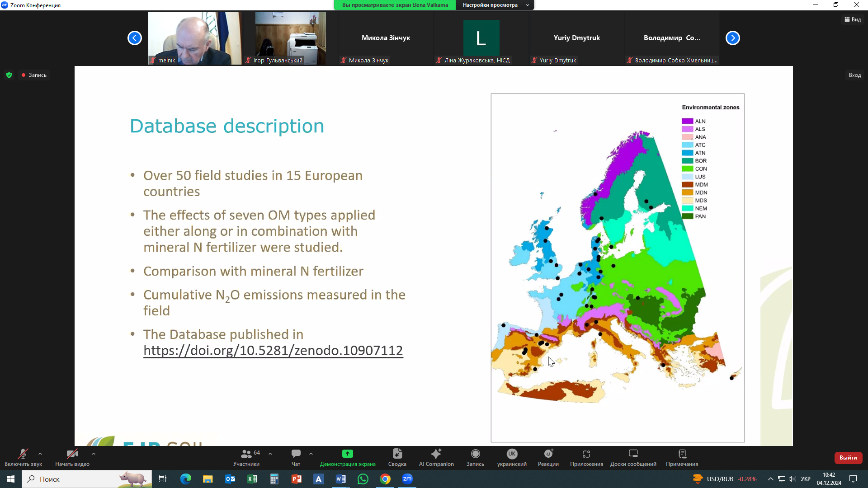Expand the Настройки просмотра dropdown

pyautogui.click(x=495, y=5)
